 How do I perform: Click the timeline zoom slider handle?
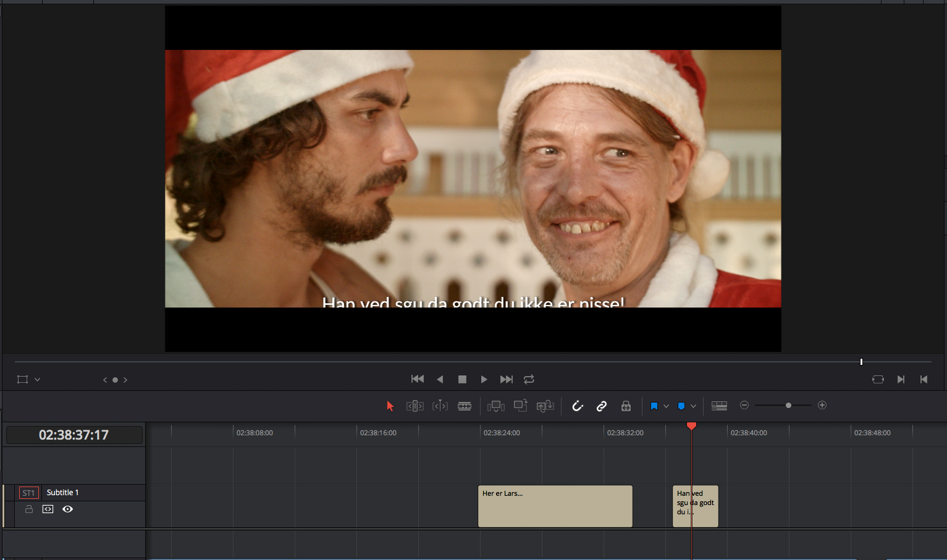coord(788,405)
